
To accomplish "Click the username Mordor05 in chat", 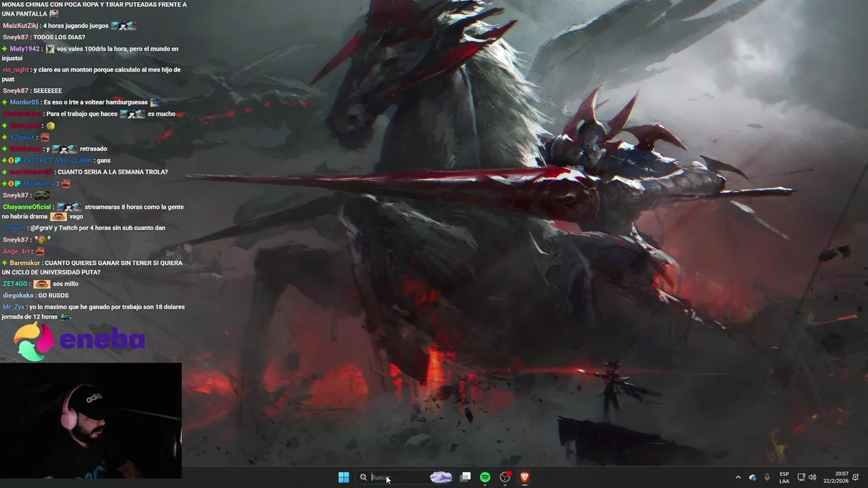I will (x=24, y=102).
